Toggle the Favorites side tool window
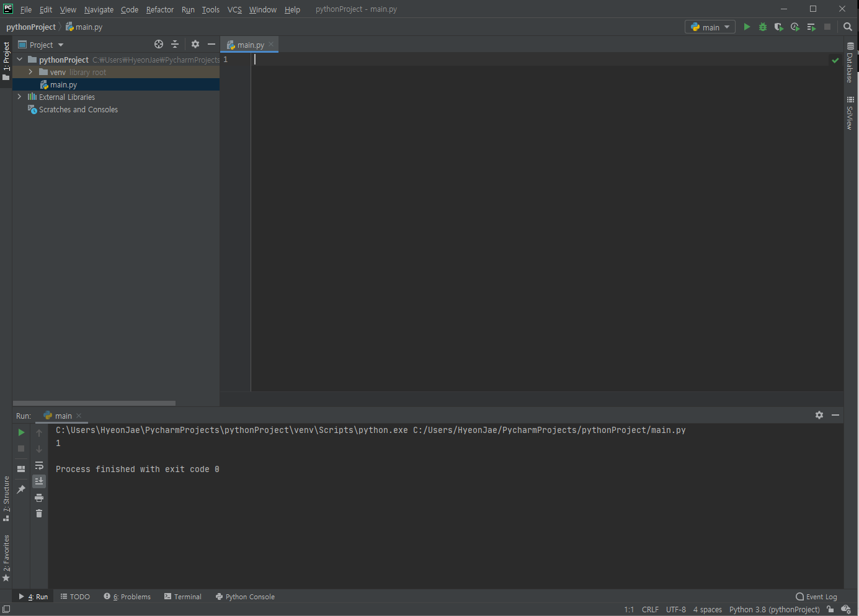 [6, 558]
